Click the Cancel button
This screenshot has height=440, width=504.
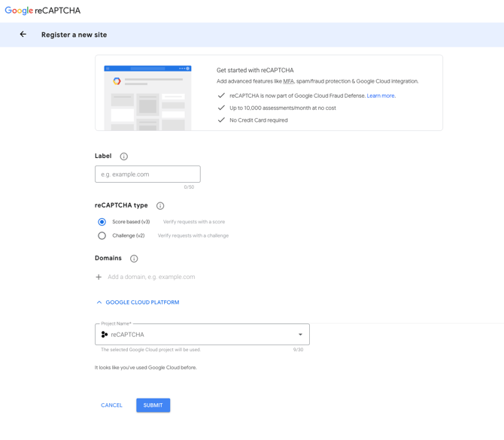coord(111,405)
